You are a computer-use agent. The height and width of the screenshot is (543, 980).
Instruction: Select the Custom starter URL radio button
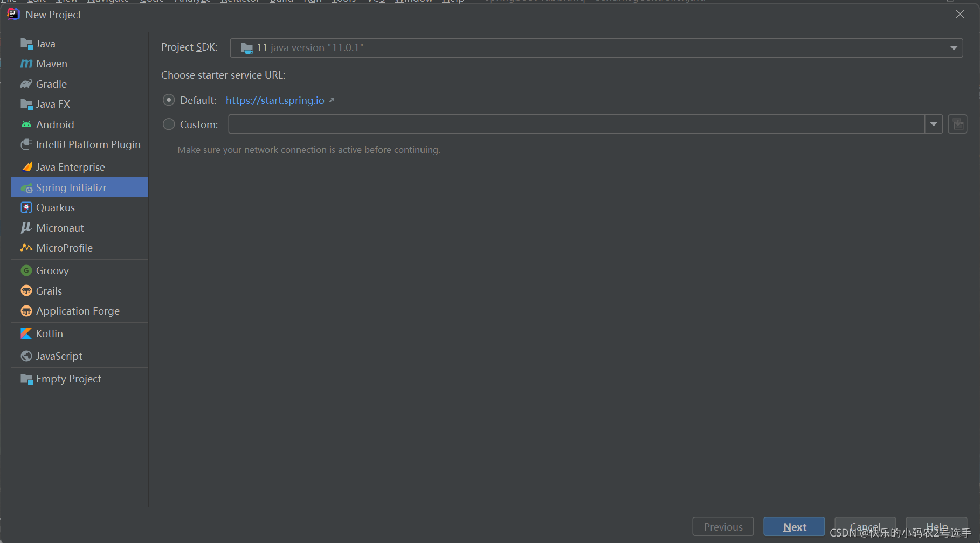169,124
